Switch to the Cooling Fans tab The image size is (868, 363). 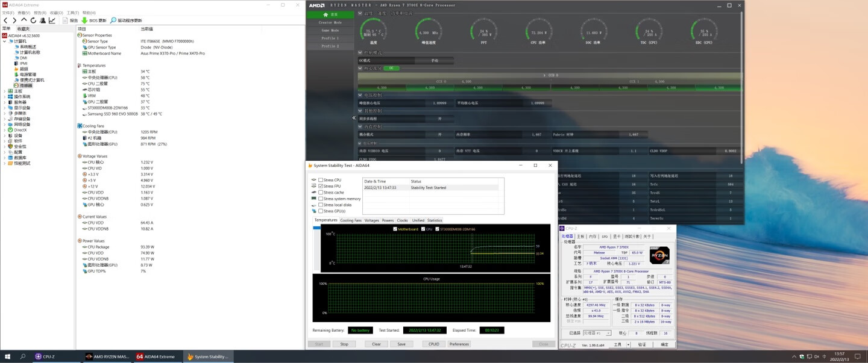(351, 220)
